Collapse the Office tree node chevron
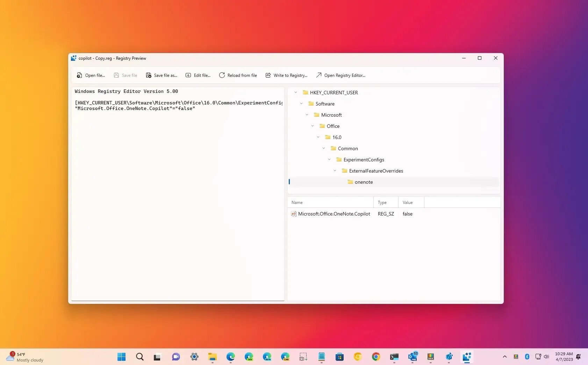 pyautogui.click(x=313, y=126)
